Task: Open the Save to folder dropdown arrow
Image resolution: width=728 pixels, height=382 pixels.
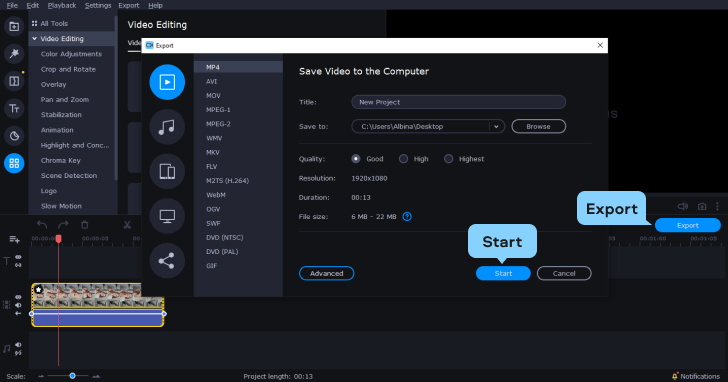Action: (x=496, y=126)
